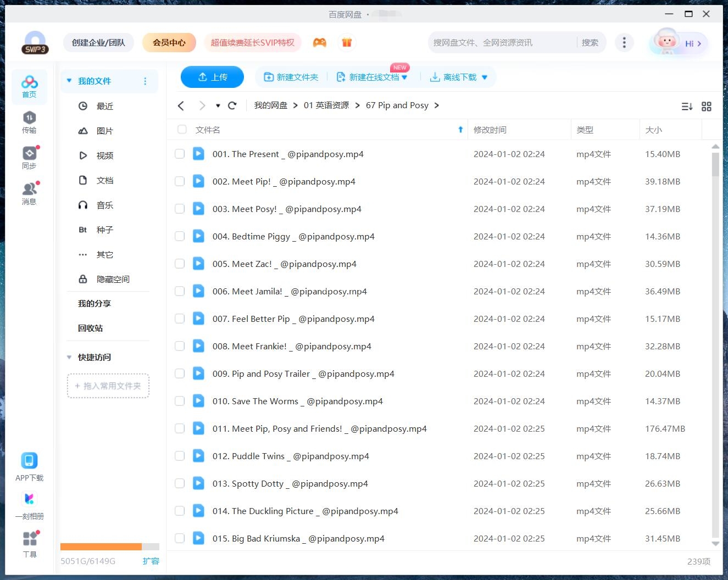This screenshot has width=728, height=580.
Task: Click 创建企业/团队 button
Action: pyautogui.click(x=98, y=42)
